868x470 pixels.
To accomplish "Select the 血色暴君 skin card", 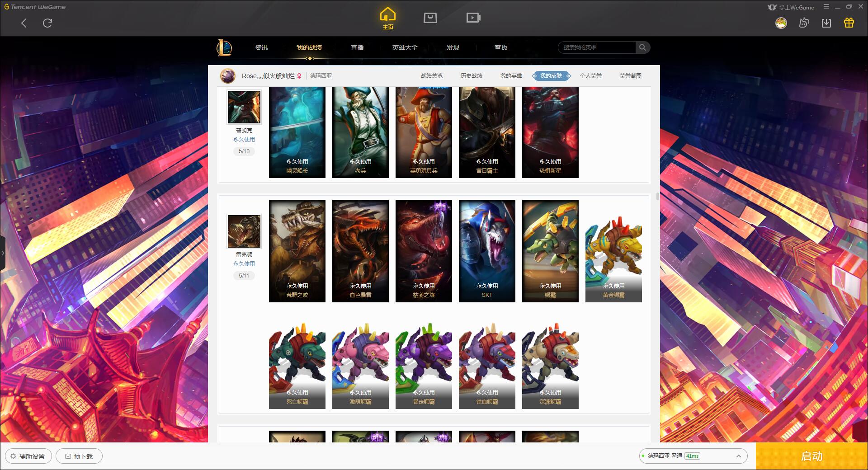I will coord(360,251).
